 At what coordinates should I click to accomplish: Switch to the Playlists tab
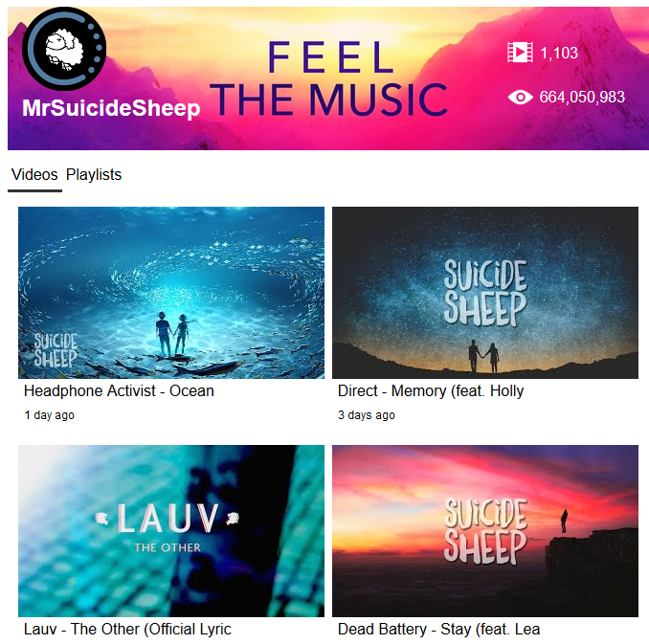tap(94, 175)
